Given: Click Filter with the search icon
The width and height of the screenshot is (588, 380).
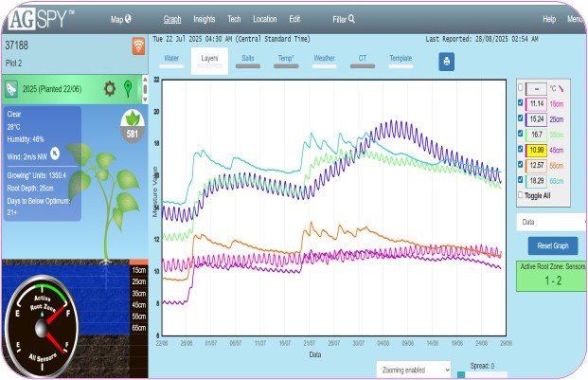Looking at the screenshot, I should point(343,19).
